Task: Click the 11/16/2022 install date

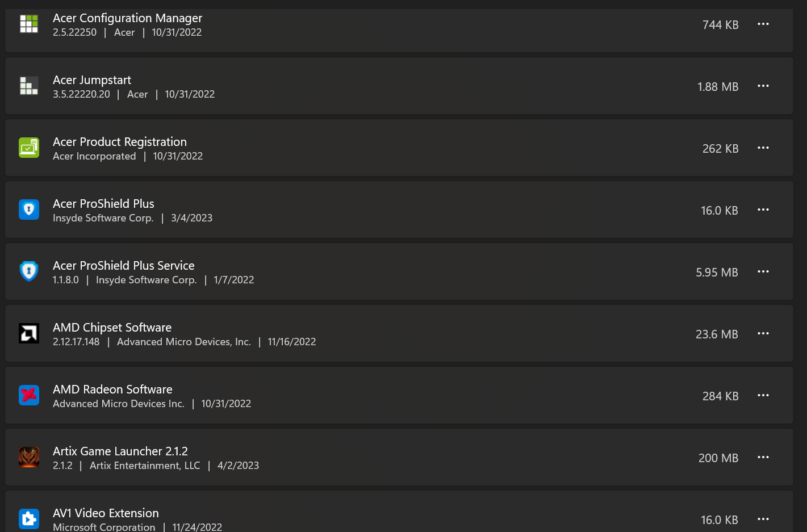Action: [291, 342]
